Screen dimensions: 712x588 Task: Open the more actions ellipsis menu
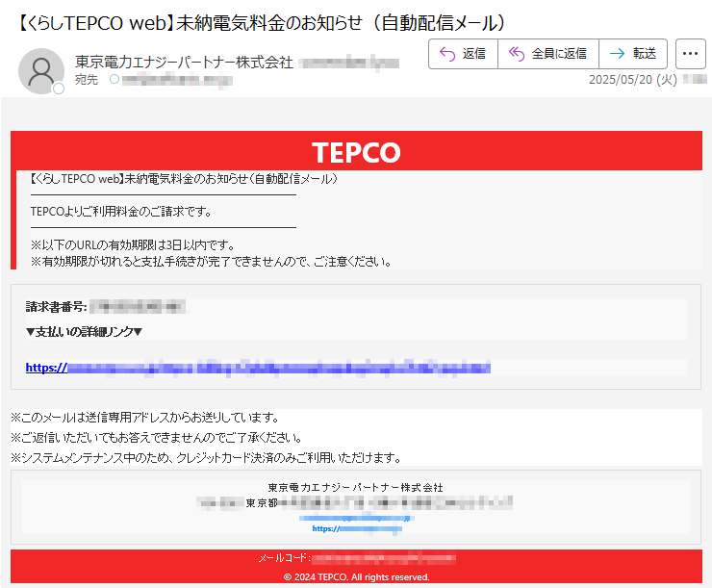690,54
